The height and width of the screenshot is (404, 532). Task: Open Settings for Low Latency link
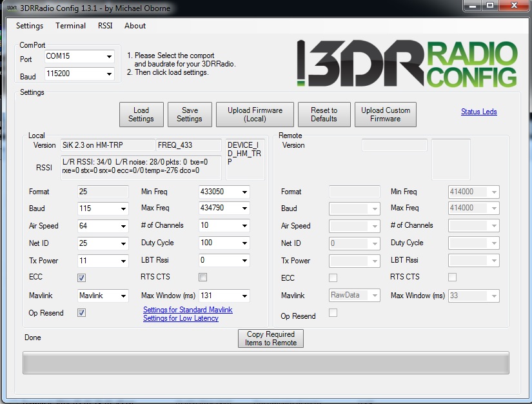181,318
